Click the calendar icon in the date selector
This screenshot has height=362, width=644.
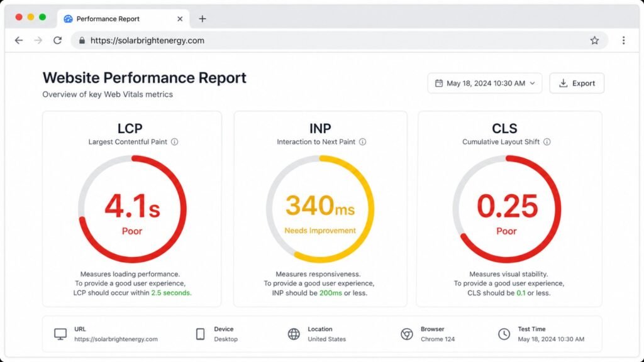[x=438, y=84]
